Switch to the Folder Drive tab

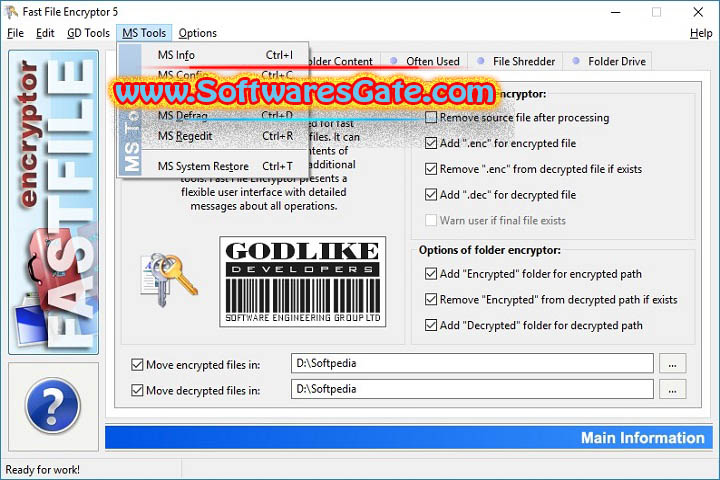click(x=608, y=61)
